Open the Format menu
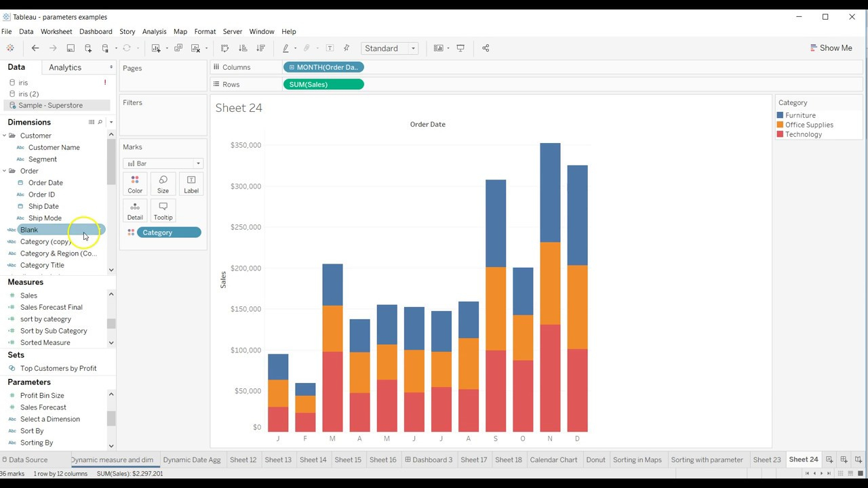Image resolution: width=868 pixels, height=488 pixels. tap(205, 31)
